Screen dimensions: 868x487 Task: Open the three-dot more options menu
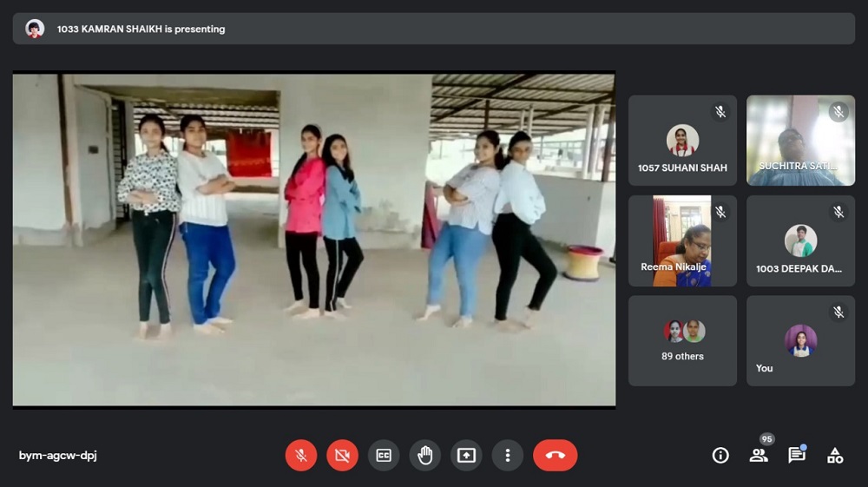point(508,455)
